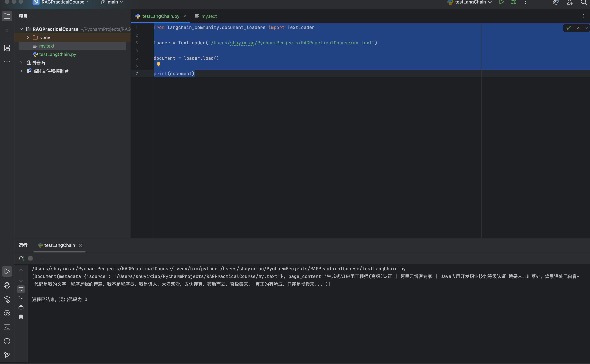The width and height of the screenshot is (590, 364).
Task: Click the yellow intention lightbulb
Action: (x=158, y=64)
